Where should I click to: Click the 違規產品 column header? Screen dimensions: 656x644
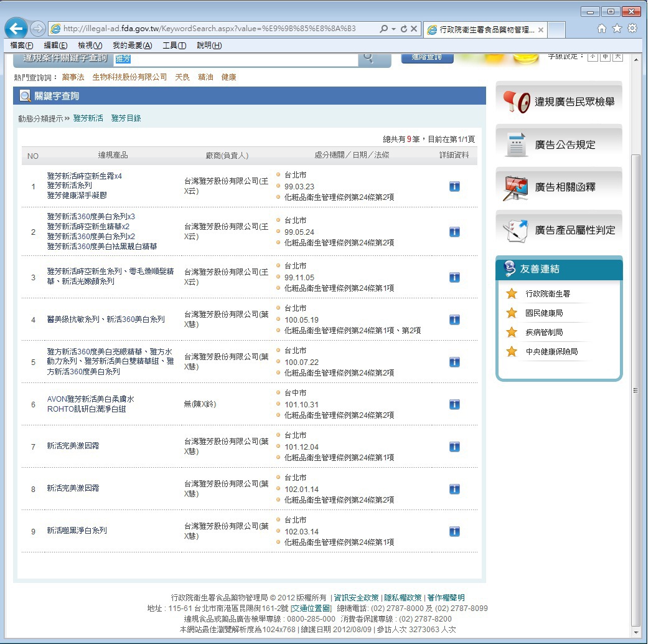(x=113, y=155)
